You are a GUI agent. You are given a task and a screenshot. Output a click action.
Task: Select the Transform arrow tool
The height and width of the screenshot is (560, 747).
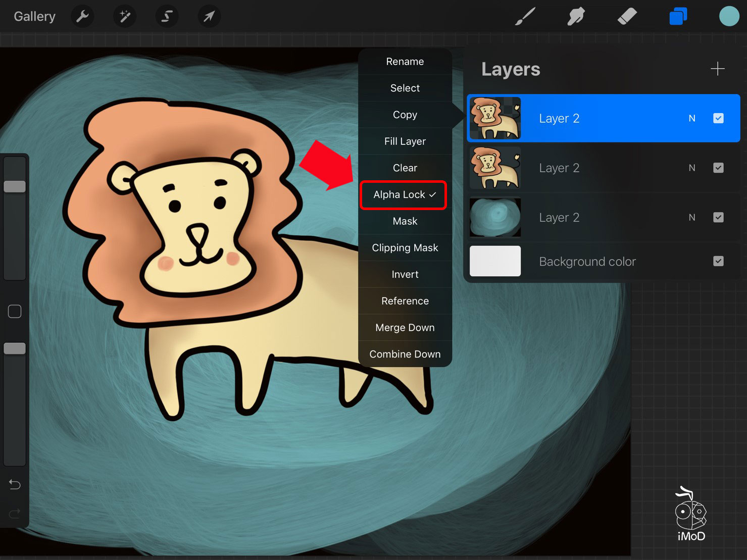pos(209,17)
